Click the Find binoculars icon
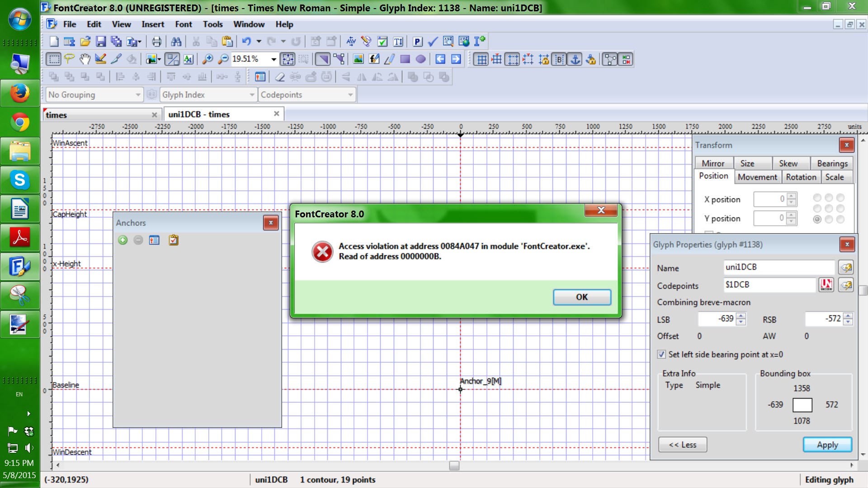Screen dimensions: 868x488 pyautogui.click(x=176, y=42)
